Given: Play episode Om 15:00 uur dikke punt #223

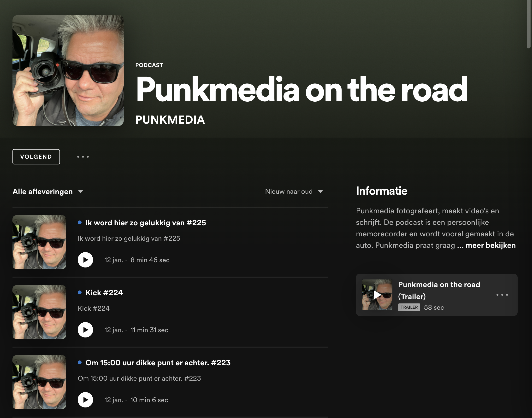Looking at the screenshot, I should [x=85, y=400].
